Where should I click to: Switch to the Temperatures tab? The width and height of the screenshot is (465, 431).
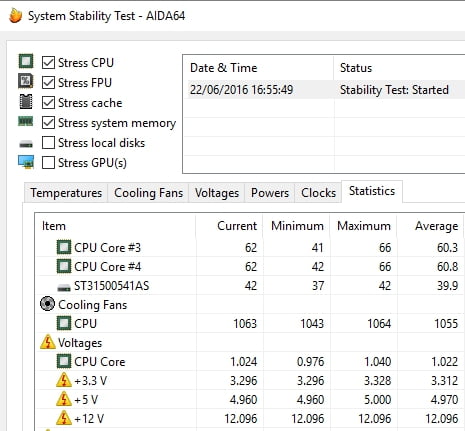pos(66,193)
